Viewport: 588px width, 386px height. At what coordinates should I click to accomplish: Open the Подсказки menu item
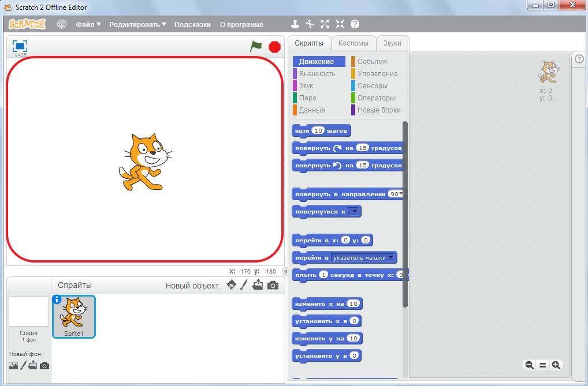coord(192,25)
